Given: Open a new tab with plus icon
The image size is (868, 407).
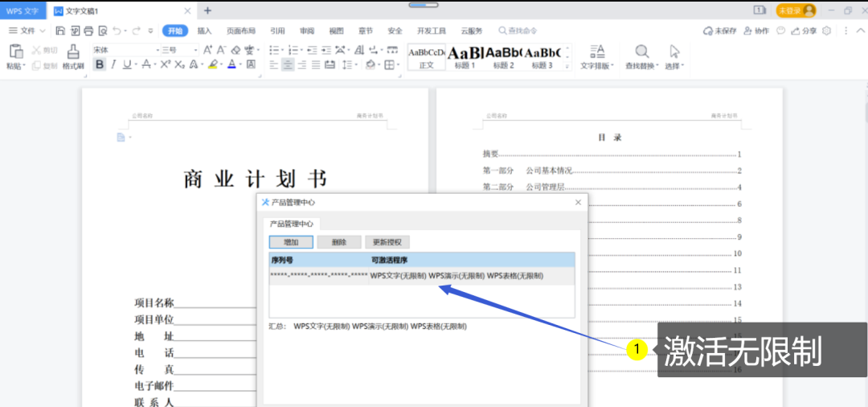Looking at the screenshot, I should 207,10.
